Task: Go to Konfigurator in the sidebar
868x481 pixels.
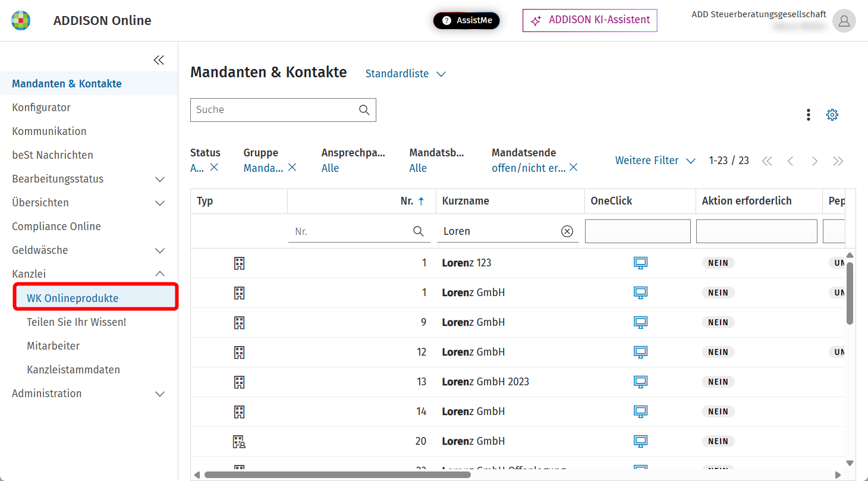Action: (41, 108)
